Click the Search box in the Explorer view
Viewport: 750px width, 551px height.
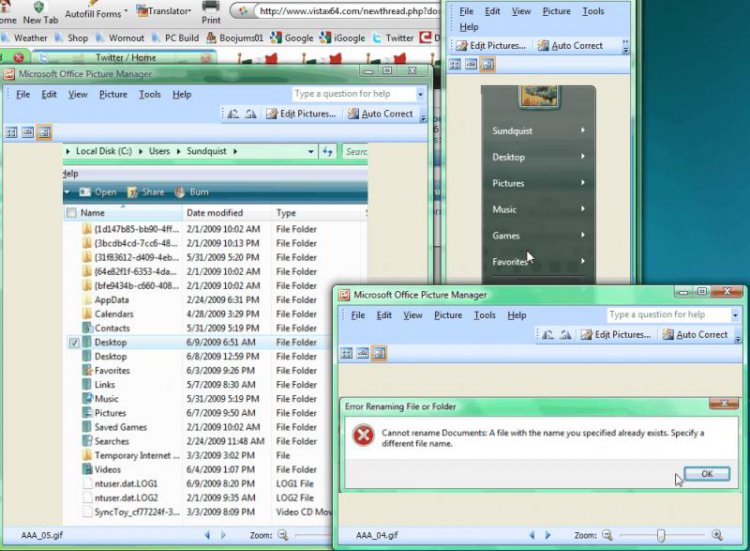[355, 152]
